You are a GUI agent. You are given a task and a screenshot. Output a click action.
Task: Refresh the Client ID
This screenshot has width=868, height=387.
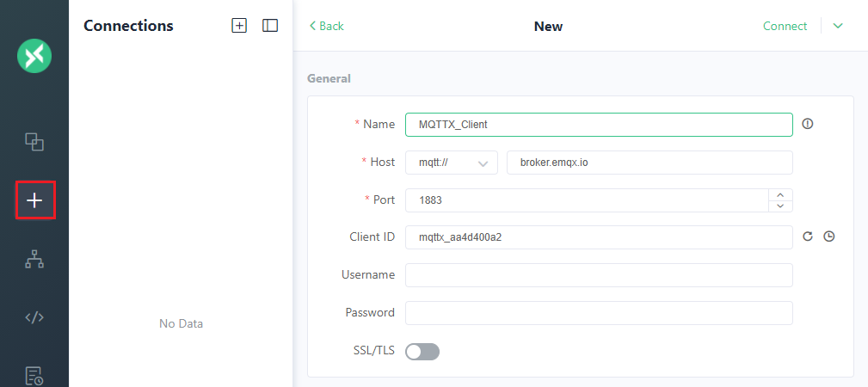pos(808,236)
